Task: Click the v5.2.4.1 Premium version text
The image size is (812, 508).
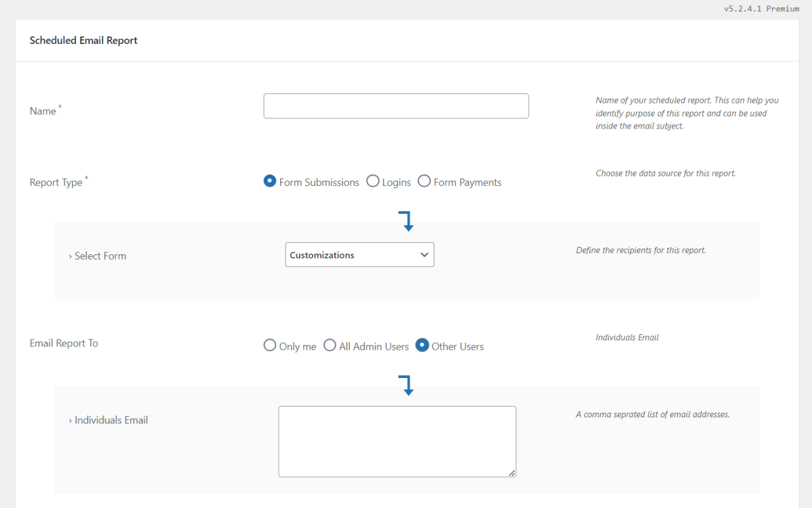Action: (x=761, y=9)
